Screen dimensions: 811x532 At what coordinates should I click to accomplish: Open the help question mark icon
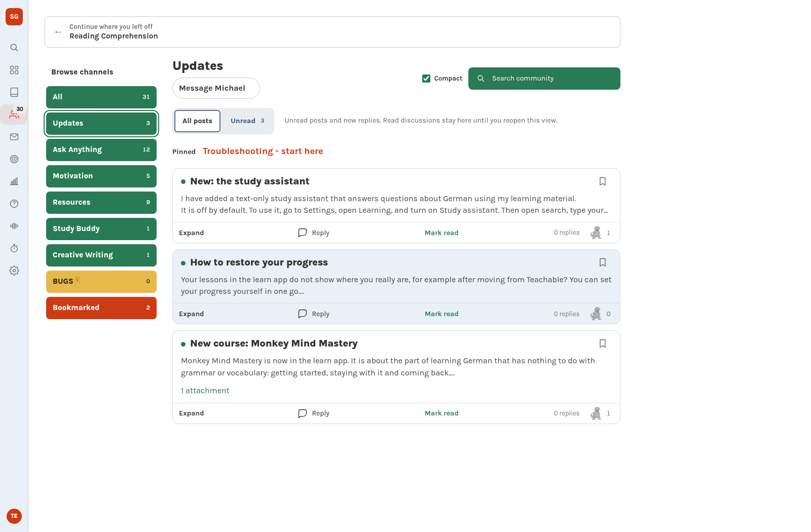point(14,204)
